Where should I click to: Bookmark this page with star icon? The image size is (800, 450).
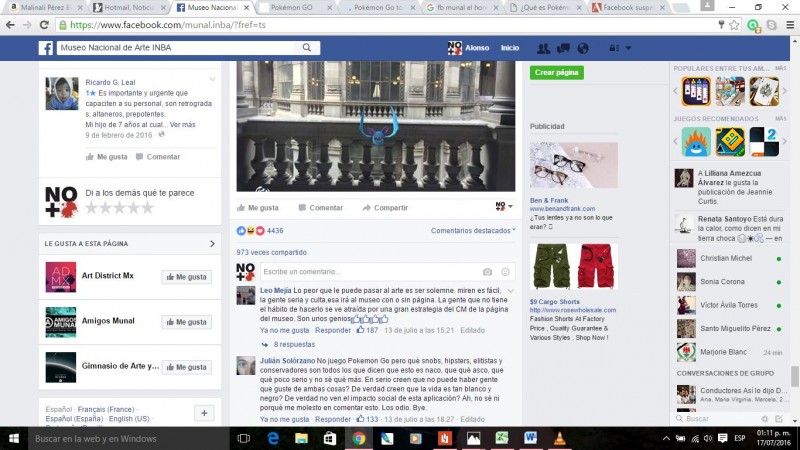pos(734,24)
